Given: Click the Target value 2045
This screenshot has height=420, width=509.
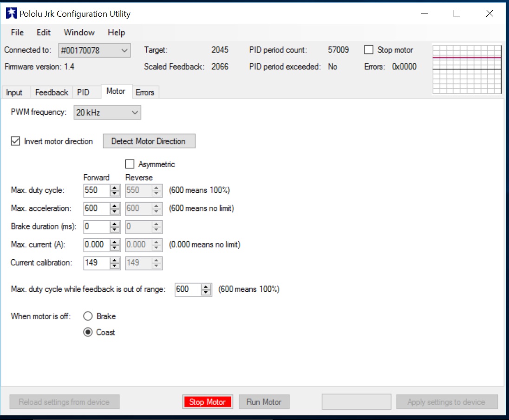Looking at the screenshot, I should click(x=220, y=50).
